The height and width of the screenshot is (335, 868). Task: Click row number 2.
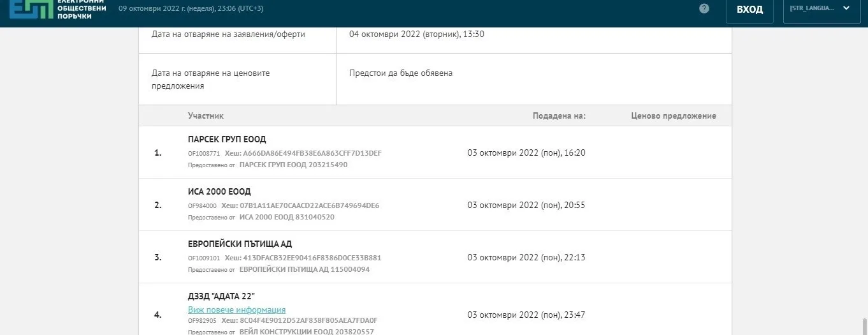click(158, 205)
